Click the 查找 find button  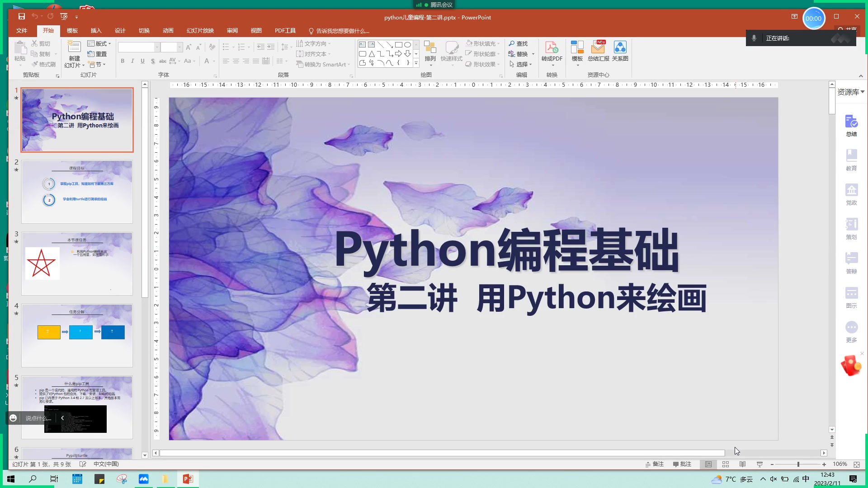518,43
